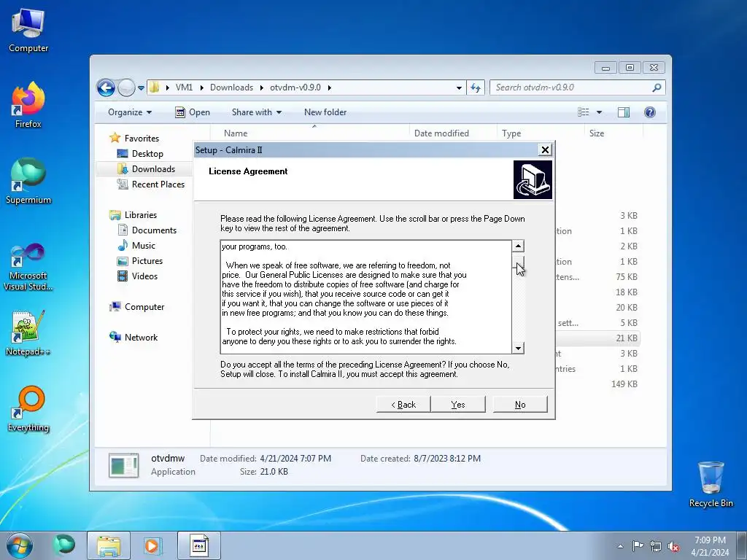Open the Videos library
This screenshot has width=747, height=560.
pyautogui.click(x=144, y=276)
